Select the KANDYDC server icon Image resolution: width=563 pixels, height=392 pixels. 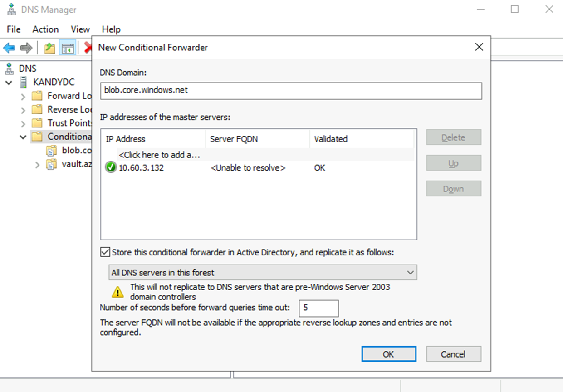click(23, 83)
